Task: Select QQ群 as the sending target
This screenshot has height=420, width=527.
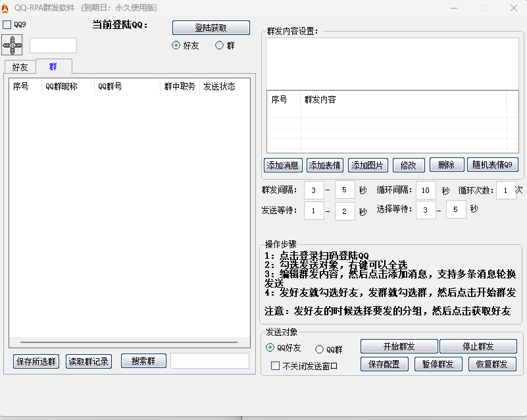Action: [319, 350]
